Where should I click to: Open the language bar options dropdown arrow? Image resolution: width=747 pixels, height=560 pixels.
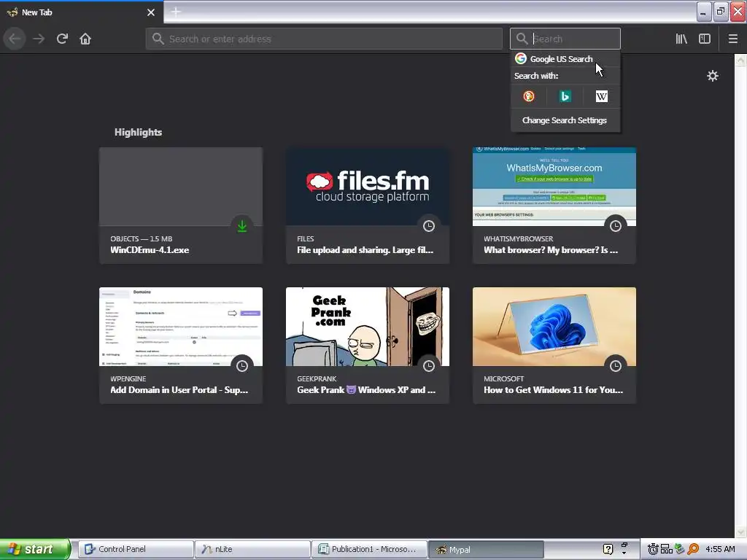coord(624,553)
